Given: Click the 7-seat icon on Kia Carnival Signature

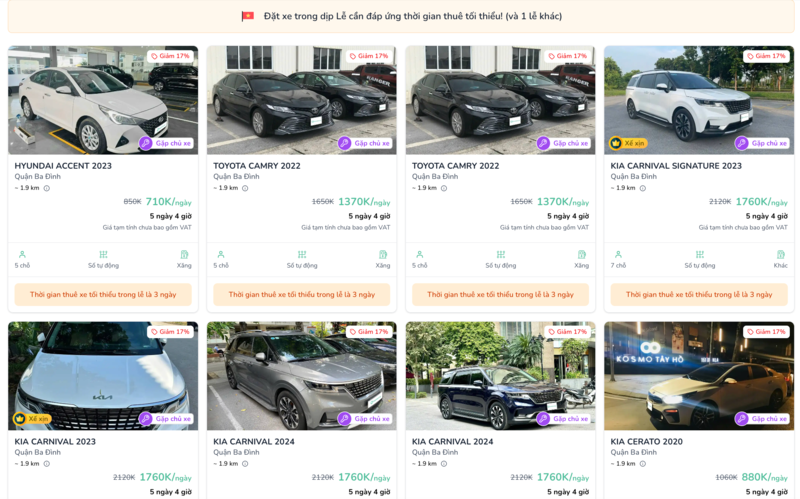Looking at the screenshot, I should [x=618, y=255].
